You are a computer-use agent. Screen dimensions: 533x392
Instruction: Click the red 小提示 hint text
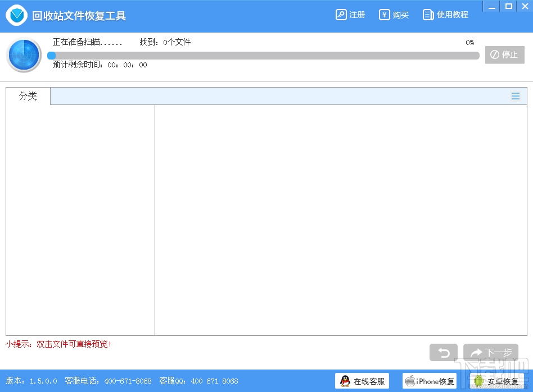[x=58, y=344]
